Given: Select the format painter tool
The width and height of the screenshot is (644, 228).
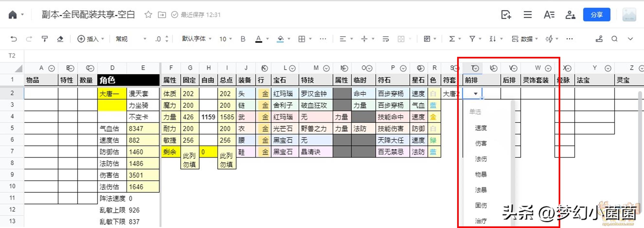Looking at the screenshot, I should click(45, 39).
